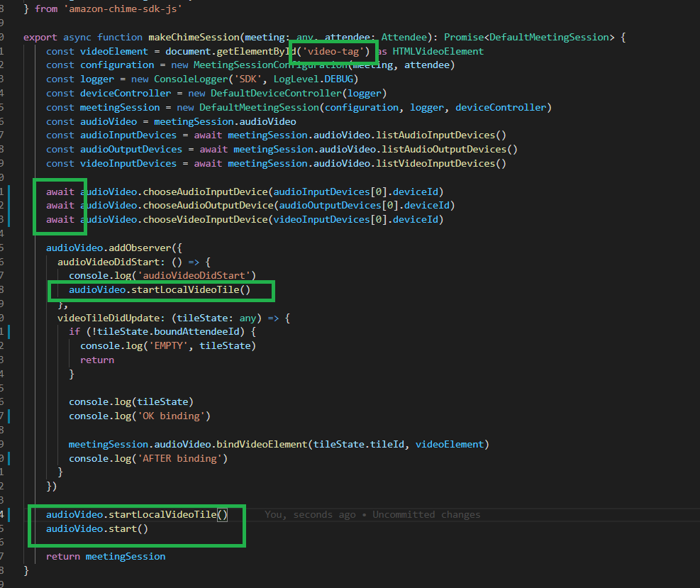Viewport: 700px width, 588px height.
Task: Click HTMLVideoElement type cast
Action: (438, 51)
